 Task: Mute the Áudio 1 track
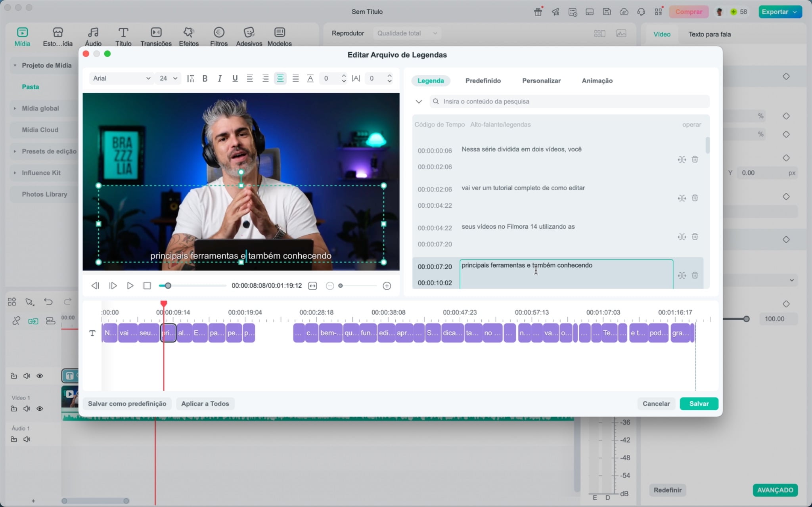pos(27,439)
